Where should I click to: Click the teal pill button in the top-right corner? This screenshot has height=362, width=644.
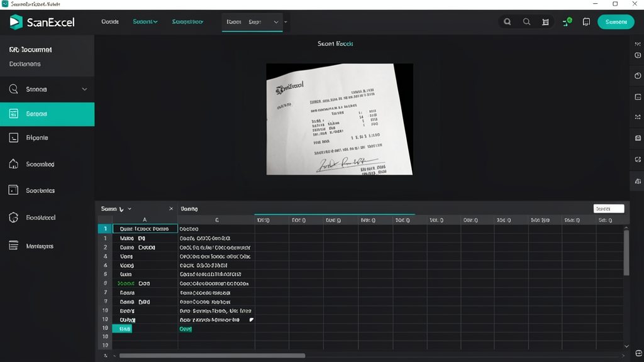[616, 22]
